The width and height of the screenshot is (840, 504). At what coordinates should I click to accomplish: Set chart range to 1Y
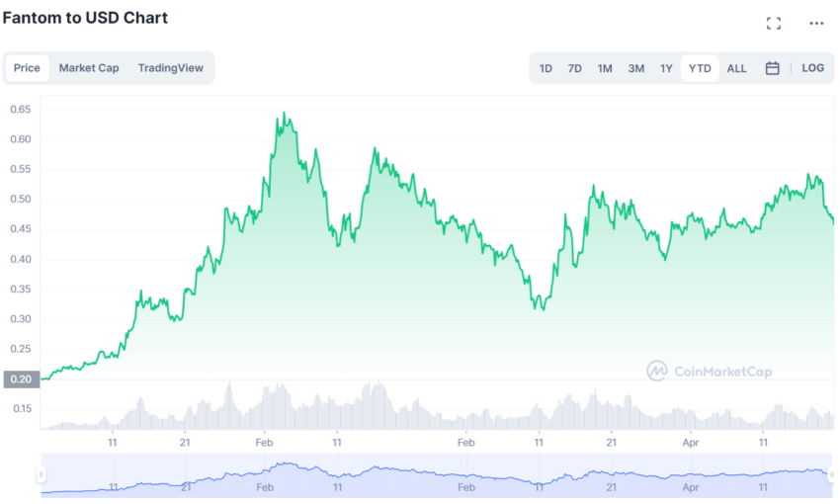(666, 68)
